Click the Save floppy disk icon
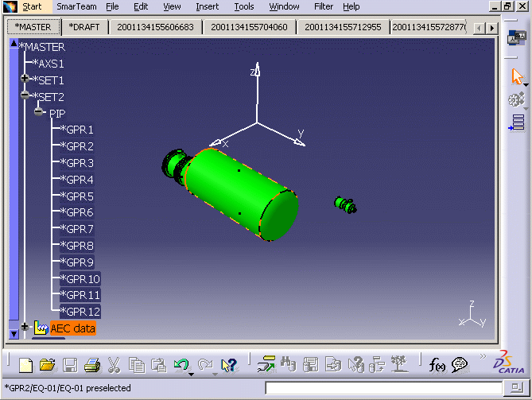Viewport: 532px width, 400px height. coord(70,365)
